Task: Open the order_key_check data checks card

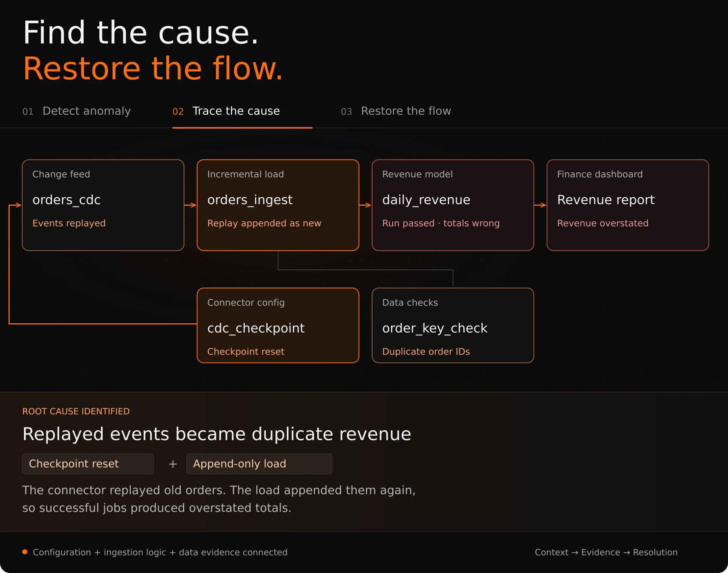Action: pos(453,325)
